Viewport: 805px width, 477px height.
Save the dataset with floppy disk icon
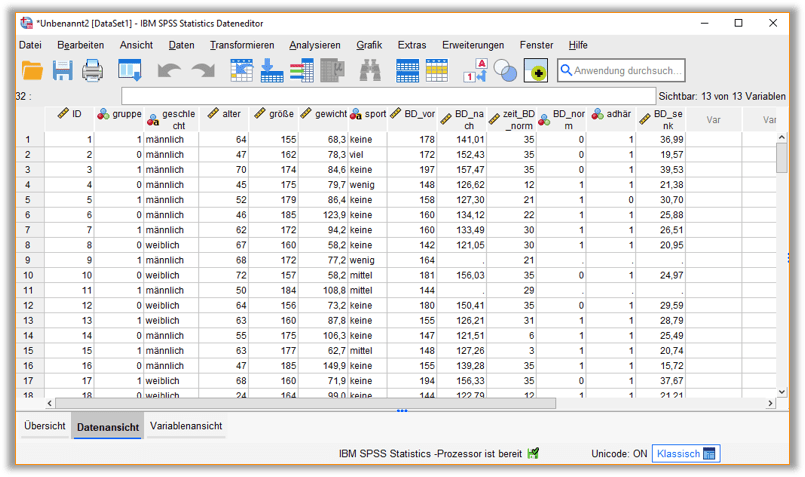(x=62, y=70)
